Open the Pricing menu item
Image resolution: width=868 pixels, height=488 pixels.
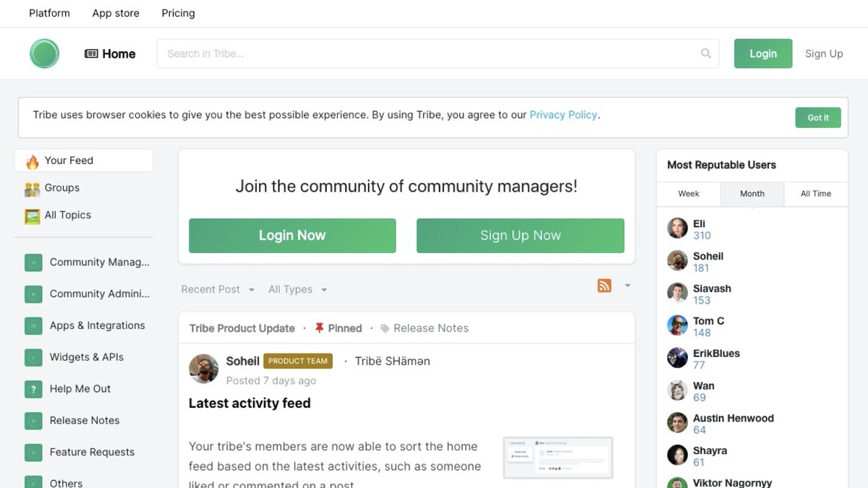click(x=178, y=13)
